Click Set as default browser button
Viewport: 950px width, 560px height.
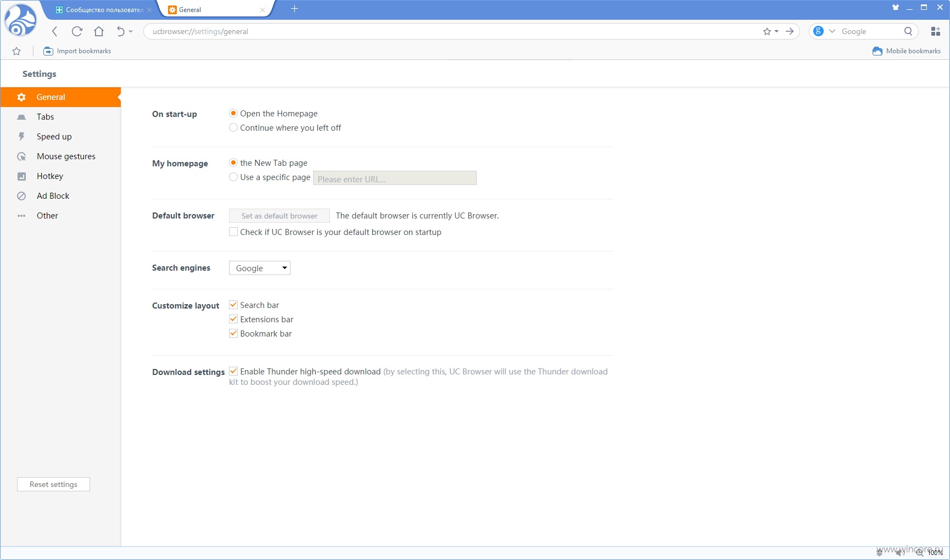click(x=280, y=216)
